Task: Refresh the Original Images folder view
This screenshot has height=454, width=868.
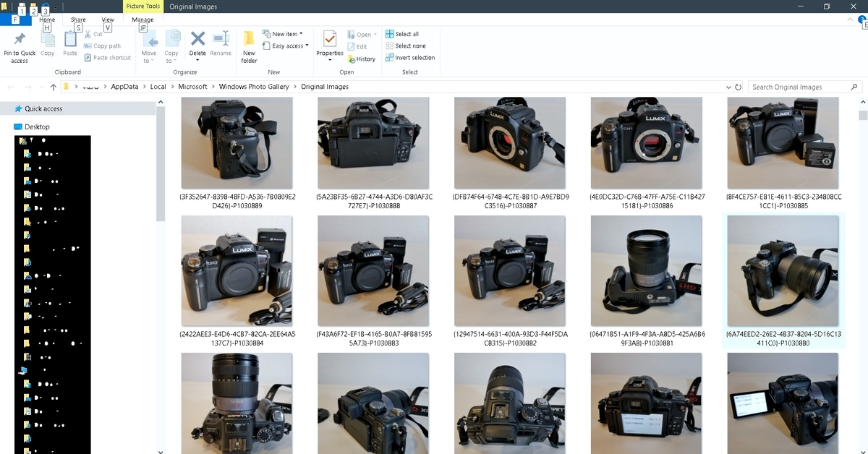Action: (738, 87)
